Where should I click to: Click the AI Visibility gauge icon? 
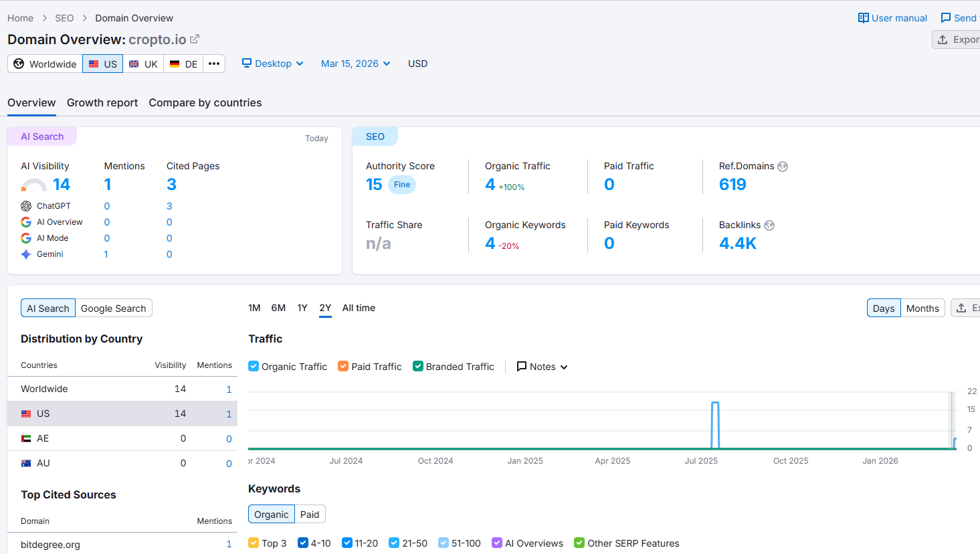click(34, 185)
